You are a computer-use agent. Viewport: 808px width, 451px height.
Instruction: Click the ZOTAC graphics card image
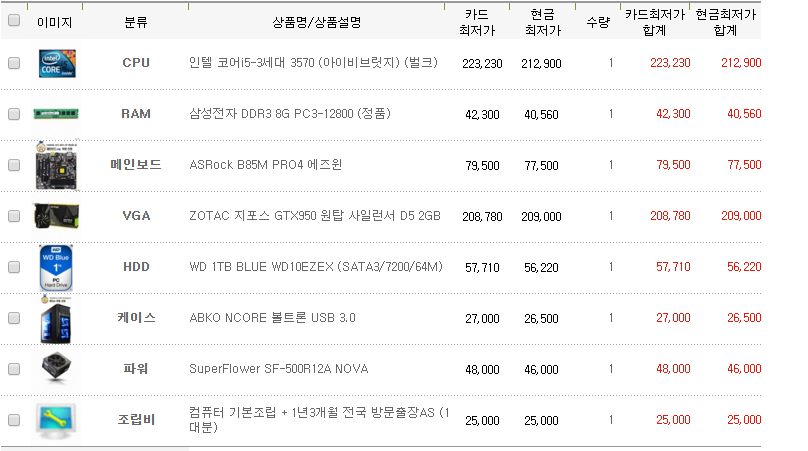coord(54,215)
